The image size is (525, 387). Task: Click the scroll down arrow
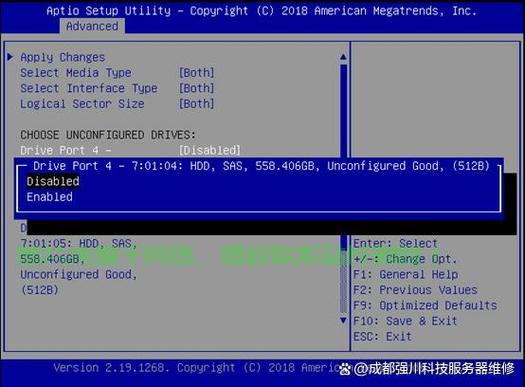pyautogui.click(x=343, y=320)
